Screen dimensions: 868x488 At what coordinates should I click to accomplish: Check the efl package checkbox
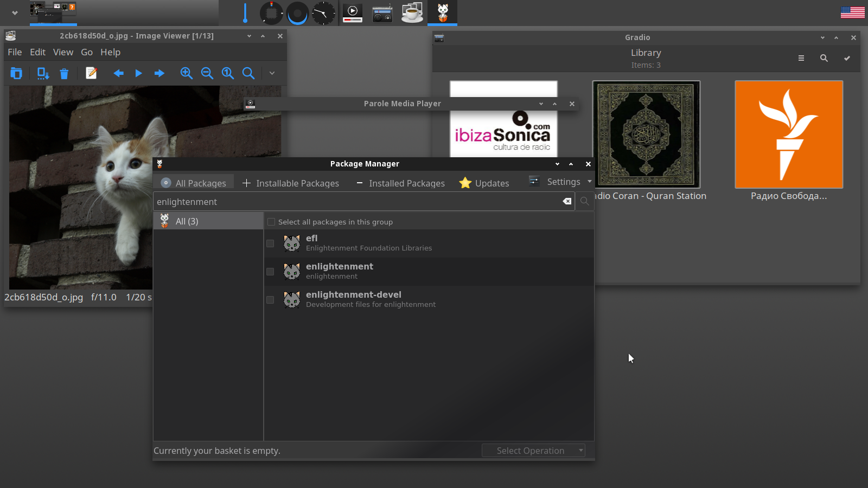click(270, 243)
